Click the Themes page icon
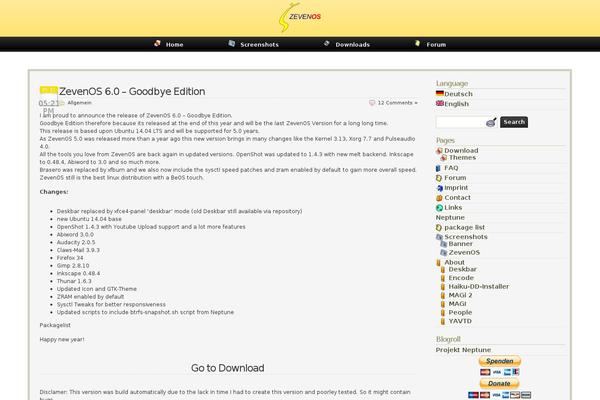This screenshot has width=600, height=400. (443, 158)
